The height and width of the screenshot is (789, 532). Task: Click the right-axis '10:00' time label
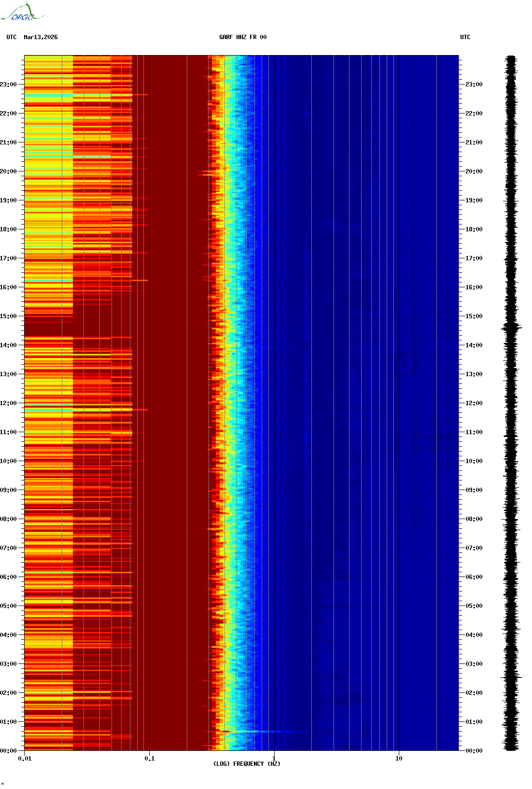click(474, 461)
